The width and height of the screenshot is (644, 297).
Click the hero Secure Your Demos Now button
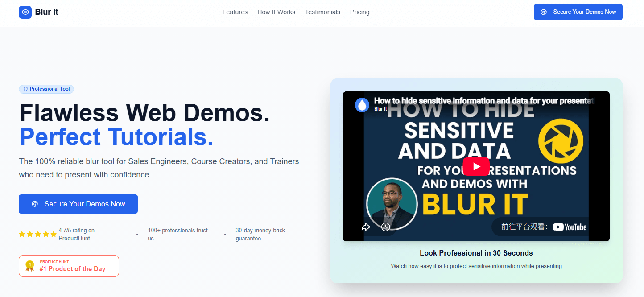[78, 204]
